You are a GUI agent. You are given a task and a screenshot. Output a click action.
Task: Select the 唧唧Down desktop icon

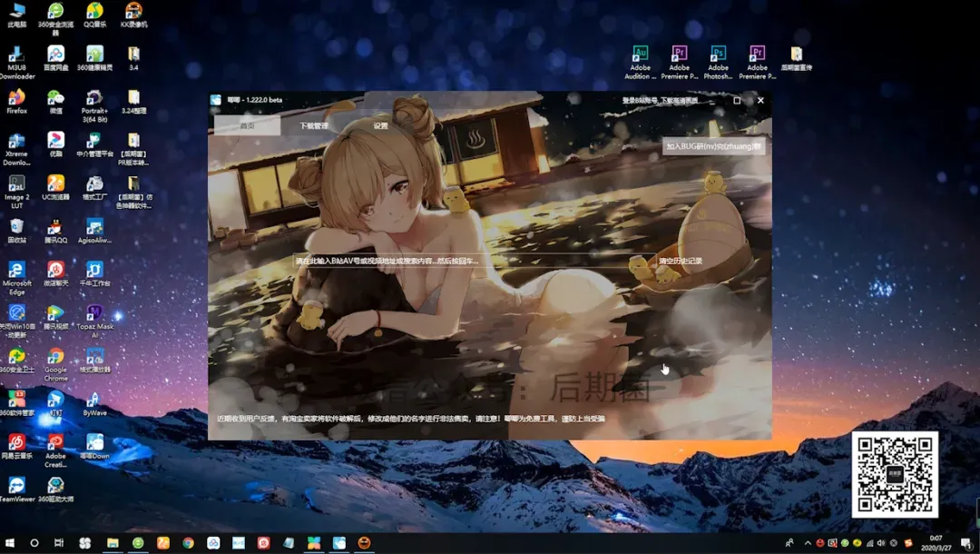[94, 447]
